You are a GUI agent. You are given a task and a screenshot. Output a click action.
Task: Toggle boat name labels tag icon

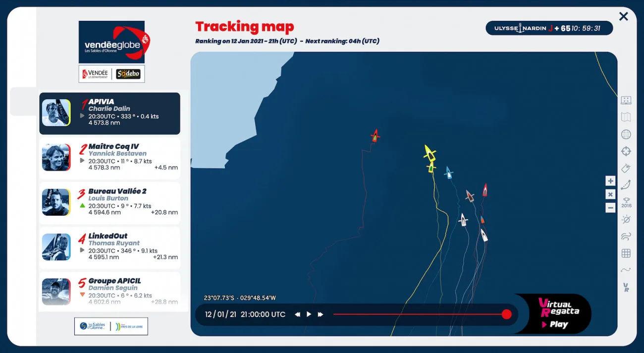tap(626, 168)
